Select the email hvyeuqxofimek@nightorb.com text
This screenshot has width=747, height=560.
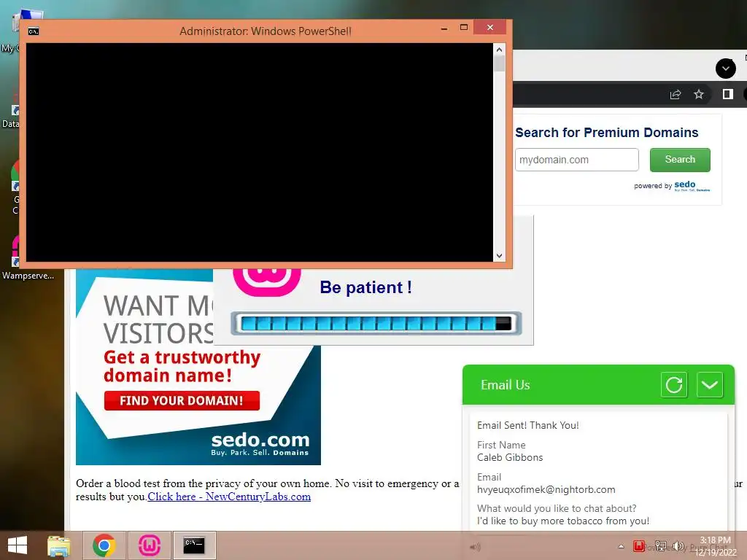point(546,489)
